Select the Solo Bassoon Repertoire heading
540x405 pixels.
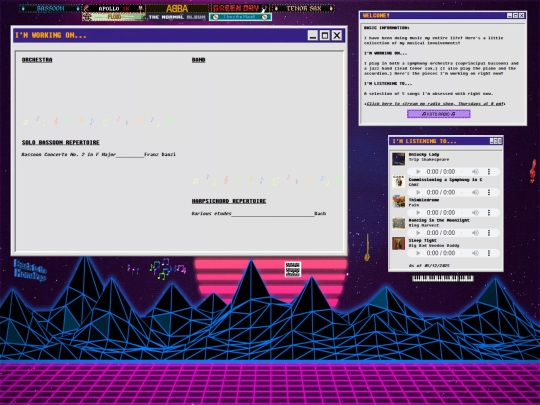(x=61, y=143)
